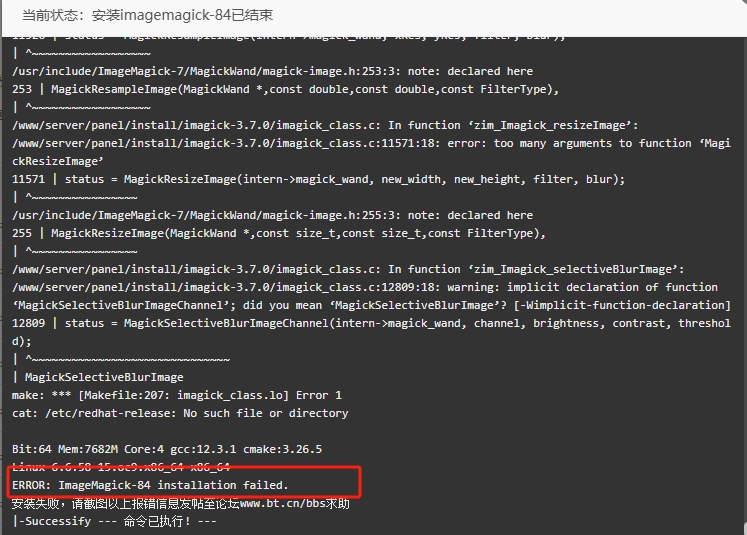Screen dimensions: 747x535
Task: Select the line 'ERROR: ImageMagick-84 installation failed.'
Action: 150,485
